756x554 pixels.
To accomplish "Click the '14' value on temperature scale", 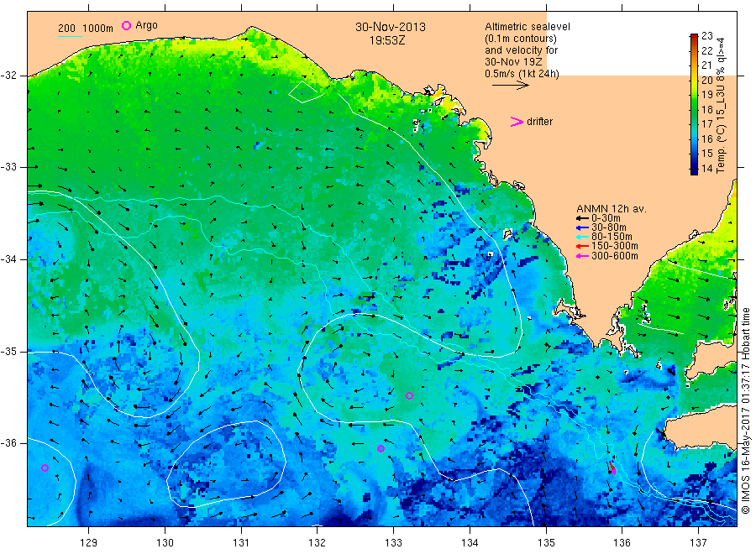I will [706, 169].
